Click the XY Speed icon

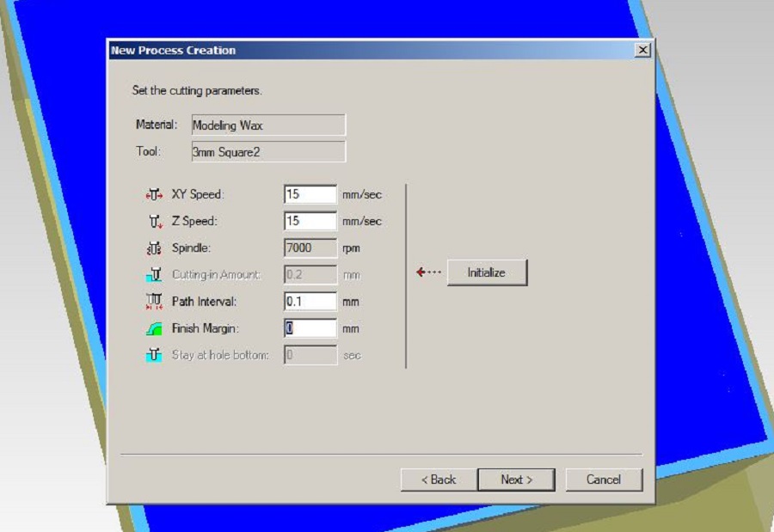(x=154, y=195)
